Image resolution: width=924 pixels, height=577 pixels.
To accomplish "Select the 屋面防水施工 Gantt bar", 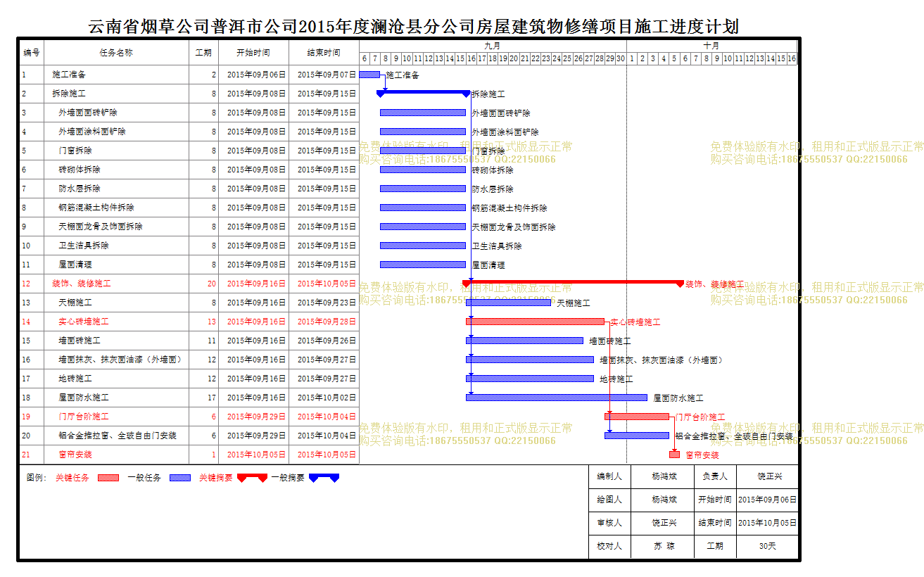I will tap(556, 397).
